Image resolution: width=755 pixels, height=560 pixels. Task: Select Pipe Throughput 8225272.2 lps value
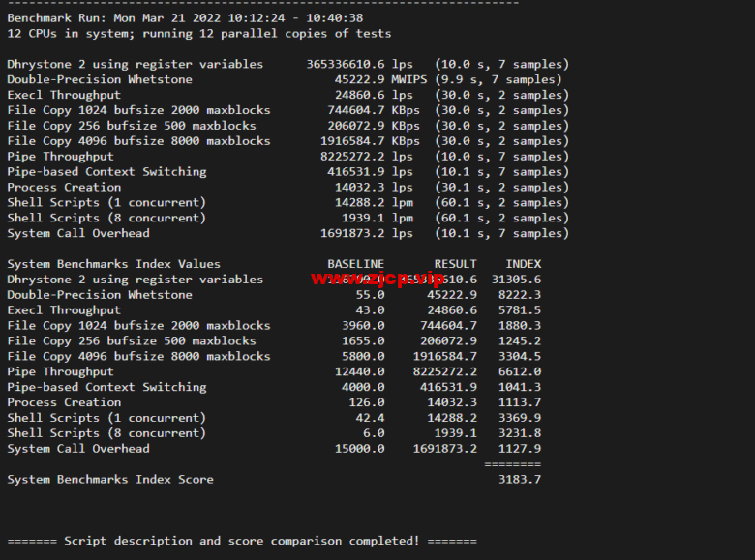[x=367, y=157]
